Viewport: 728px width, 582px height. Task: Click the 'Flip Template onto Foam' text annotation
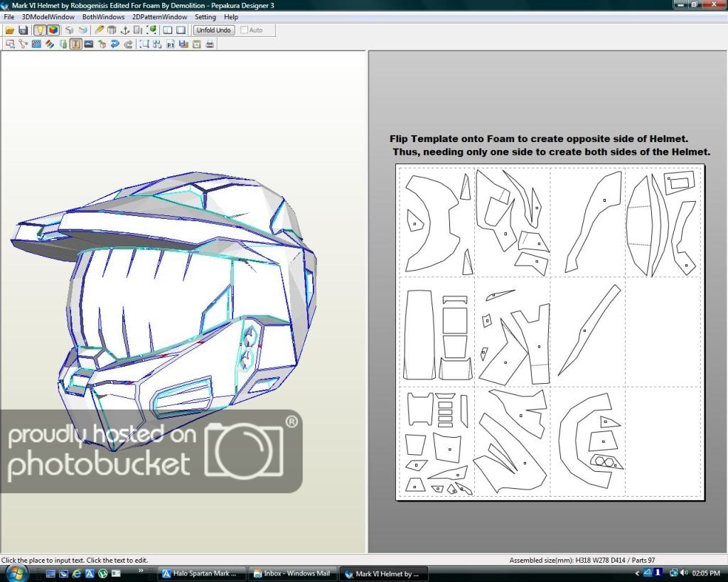click(x=539, y=139)
